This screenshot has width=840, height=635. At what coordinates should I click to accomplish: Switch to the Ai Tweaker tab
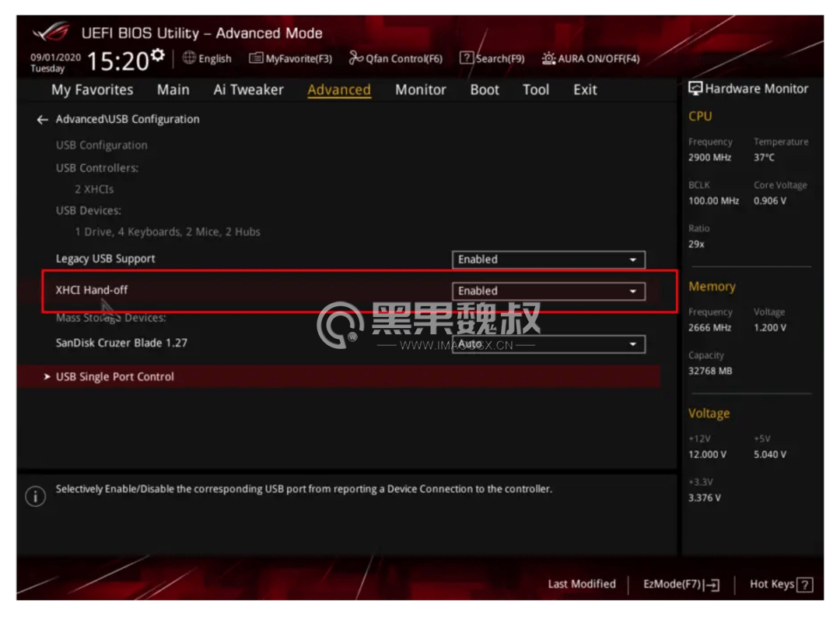(x=249, y=90)
